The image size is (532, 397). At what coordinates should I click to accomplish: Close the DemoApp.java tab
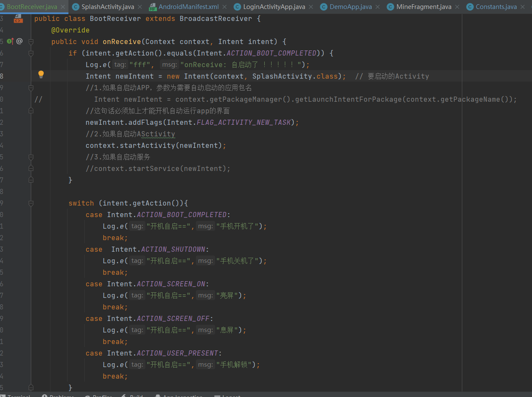click(x=378, y=7)
